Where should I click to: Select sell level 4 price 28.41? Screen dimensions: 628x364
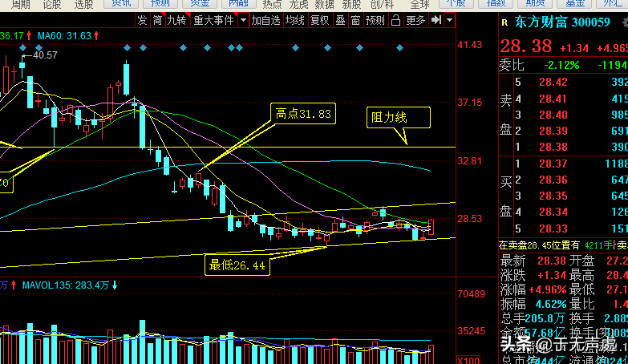tap(553, 99)
